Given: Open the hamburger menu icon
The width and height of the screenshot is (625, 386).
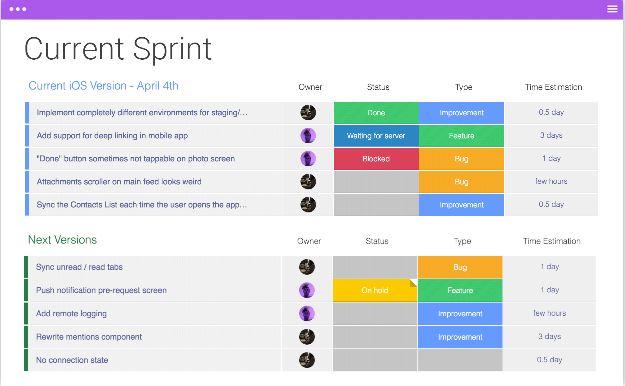Looking at the screenshot, I should pos(612,9).
